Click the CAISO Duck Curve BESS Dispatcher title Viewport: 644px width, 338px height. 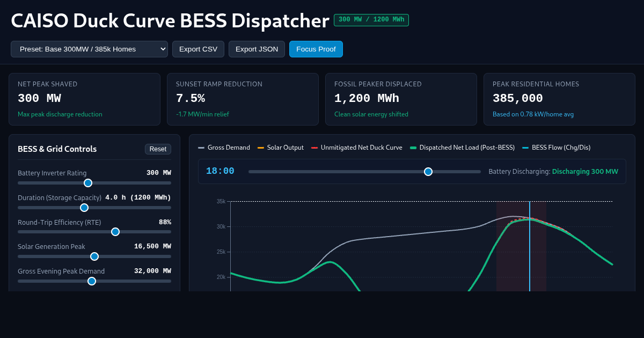point(170,21)
